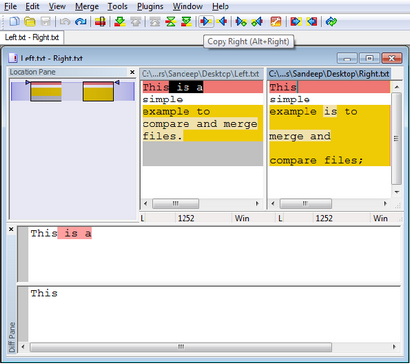Click the Redo arrow icon
Screen dimensions: 410x364
(81, 22)
